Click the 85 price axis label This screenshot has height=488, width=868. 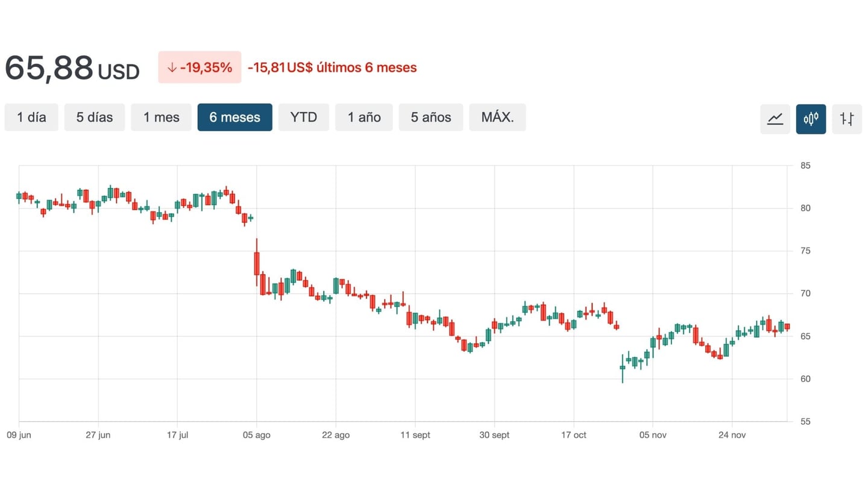click(x=805, y=166)
